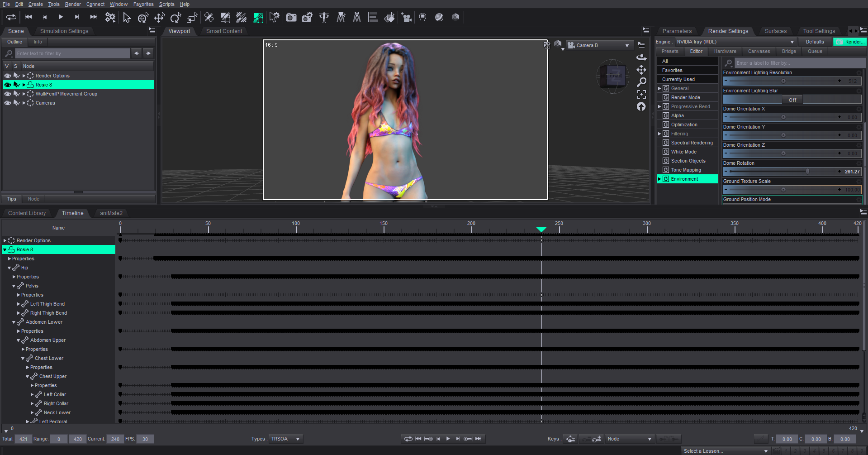Click the Render camera icon in toolbar

point(291,18)
